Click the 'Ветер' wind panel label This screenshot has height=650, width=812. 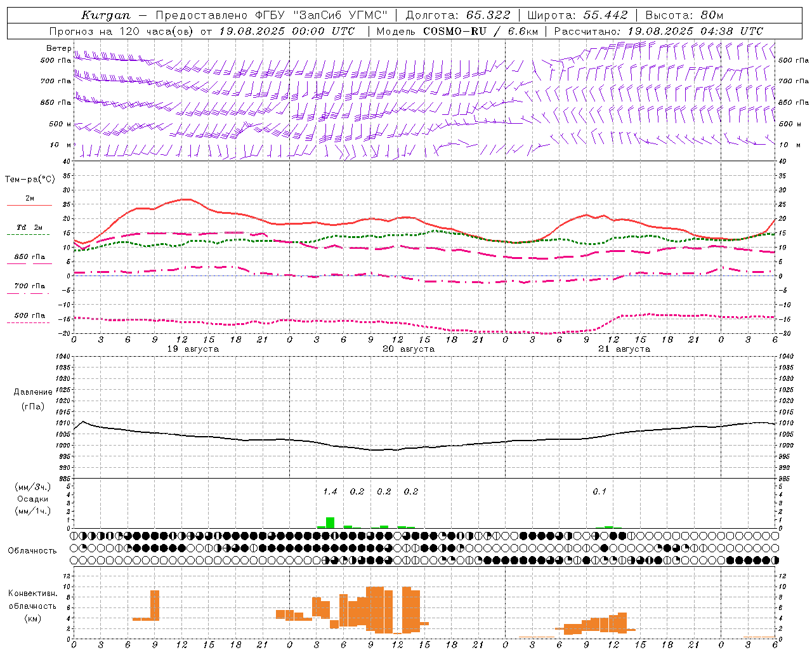(58, 48)
